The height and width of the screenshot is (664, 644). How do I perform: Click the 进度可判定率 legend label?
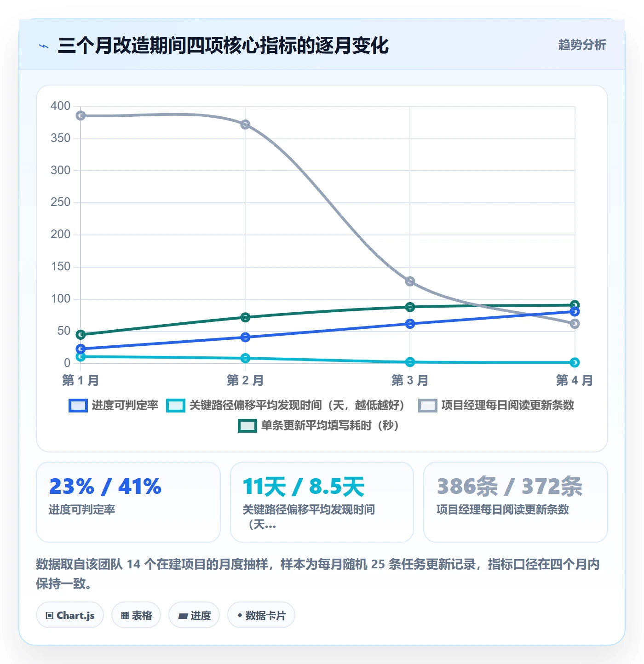125,405
